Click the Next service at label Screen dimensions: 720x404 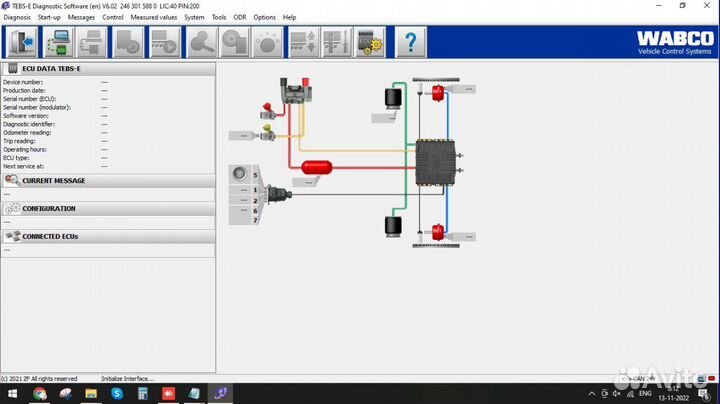[x=23, y=166]
